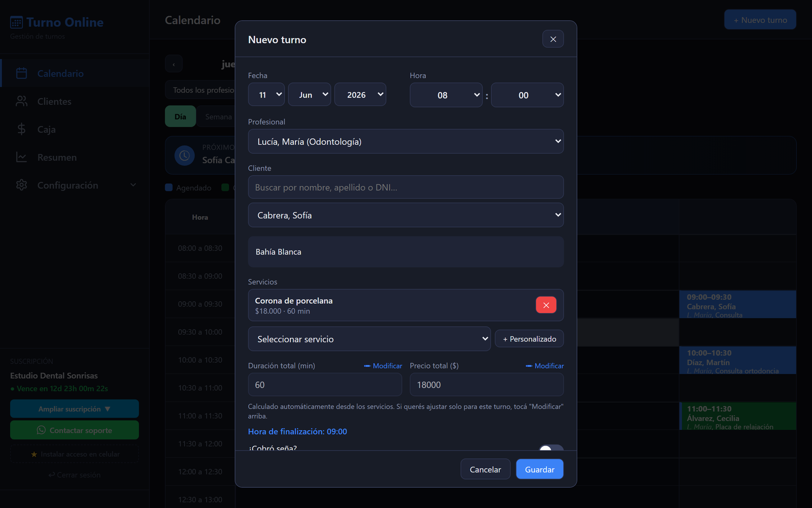Open the 09:00–09:30 Cabrera, Sofía appointment
The height and width of the screenshot is (508, 812).
[x=738, y=305]
